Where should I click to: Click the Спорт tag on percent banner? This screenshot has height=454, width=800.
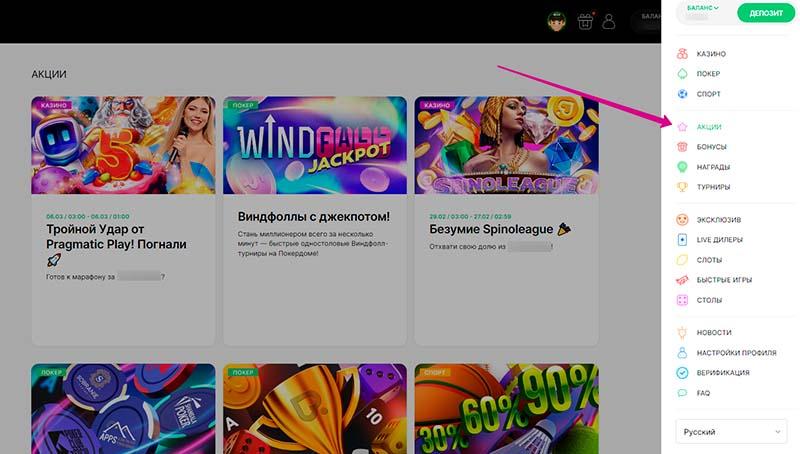pyautogui.click(x=434, y=372)
